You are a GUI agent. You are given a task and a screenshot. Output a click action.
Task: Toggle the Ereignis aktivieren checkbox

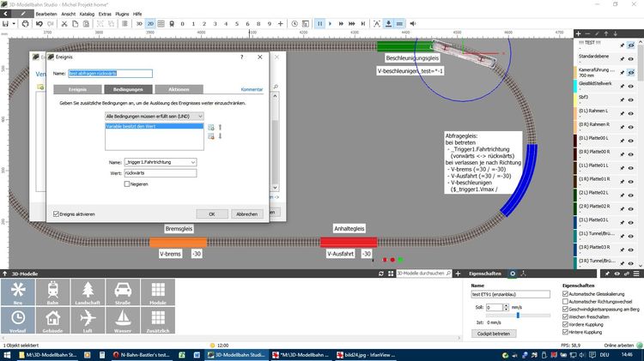tap(56, 214)
